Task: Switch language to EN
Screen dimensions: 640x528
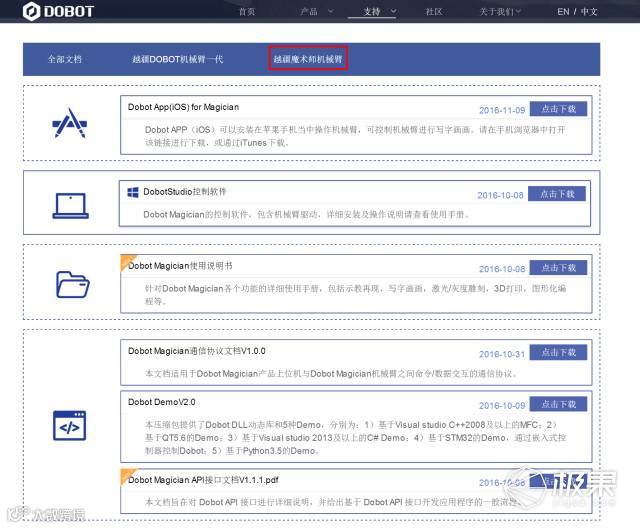Action: (563, 11)
